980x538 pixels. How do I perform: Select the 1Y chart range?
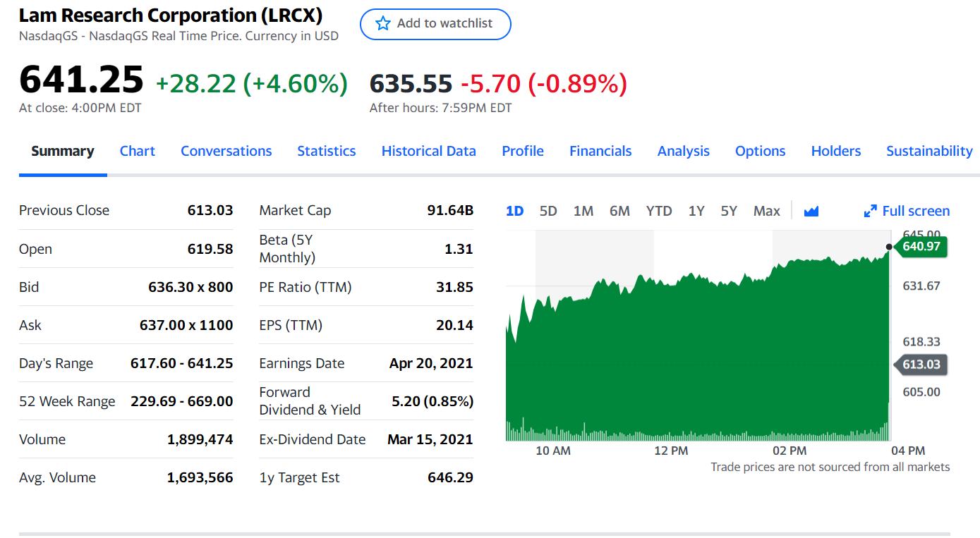tap(696, 211)
